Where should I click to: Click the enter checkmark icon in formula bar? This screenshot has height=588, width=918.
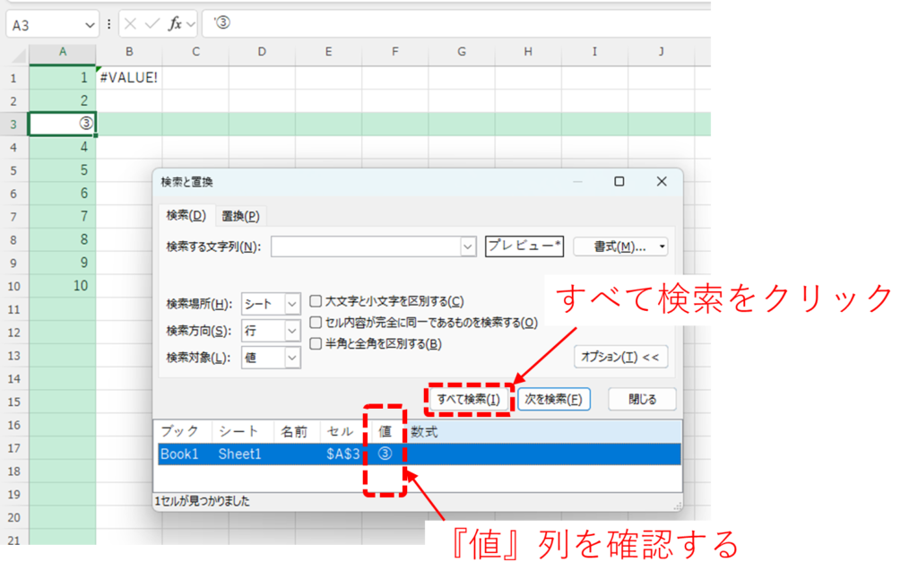[x=152, y=24]
